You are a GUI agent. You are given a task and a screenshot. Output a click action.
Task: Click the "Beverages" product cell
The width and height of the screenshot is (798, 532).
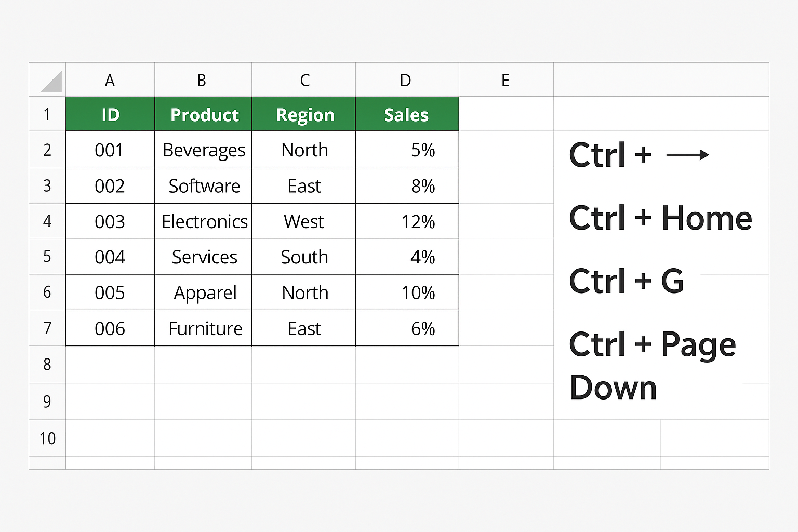pyautogui.click(x=203, y=150)
